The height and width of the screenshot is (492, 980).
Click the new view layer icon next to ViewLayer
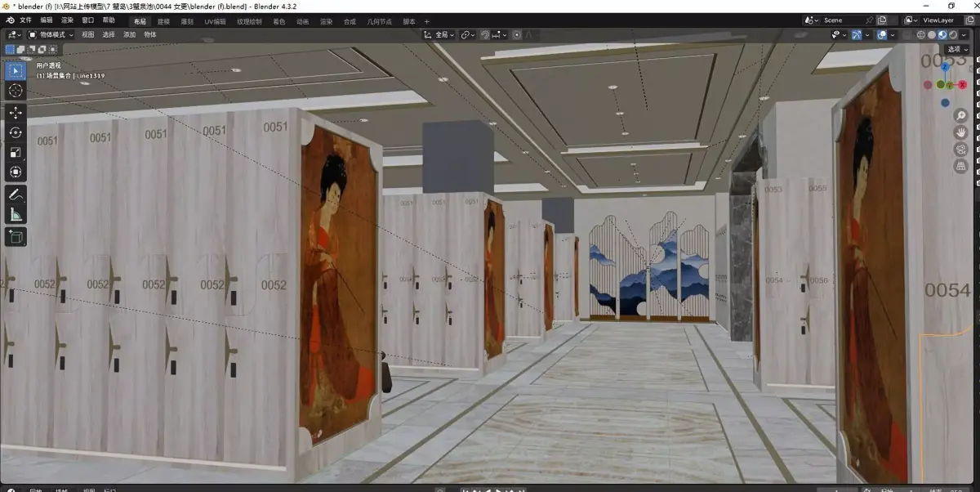[972, 20]
